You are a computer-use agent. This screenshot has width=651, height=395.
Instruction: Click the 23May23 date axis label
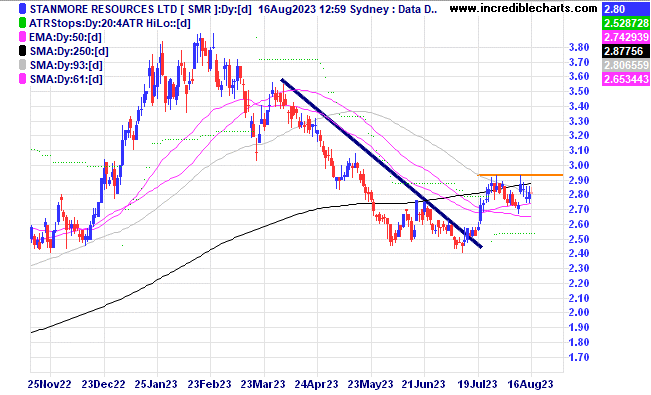click(370, 384)
